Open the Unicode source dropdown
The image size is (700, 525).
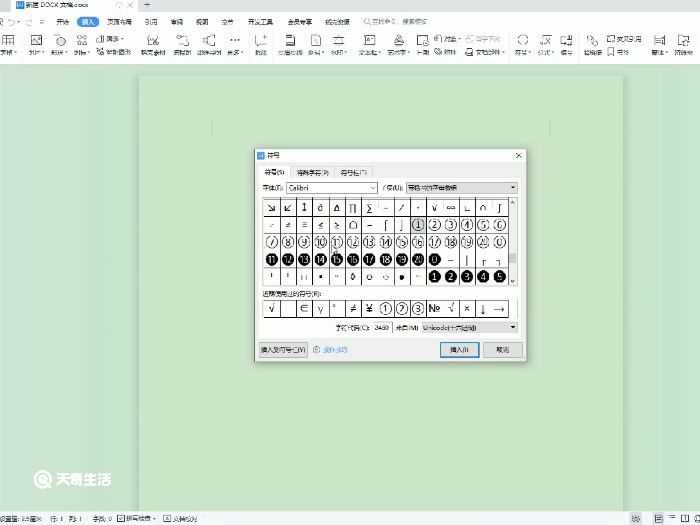click(x=469, y=327)
